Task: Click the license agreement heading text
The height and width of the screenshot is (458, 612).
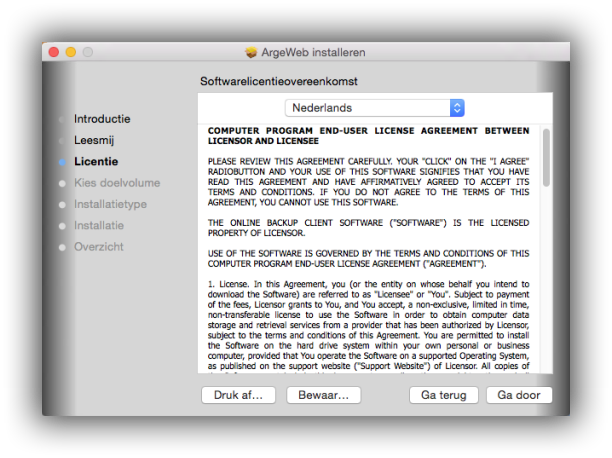Action: 368,135
